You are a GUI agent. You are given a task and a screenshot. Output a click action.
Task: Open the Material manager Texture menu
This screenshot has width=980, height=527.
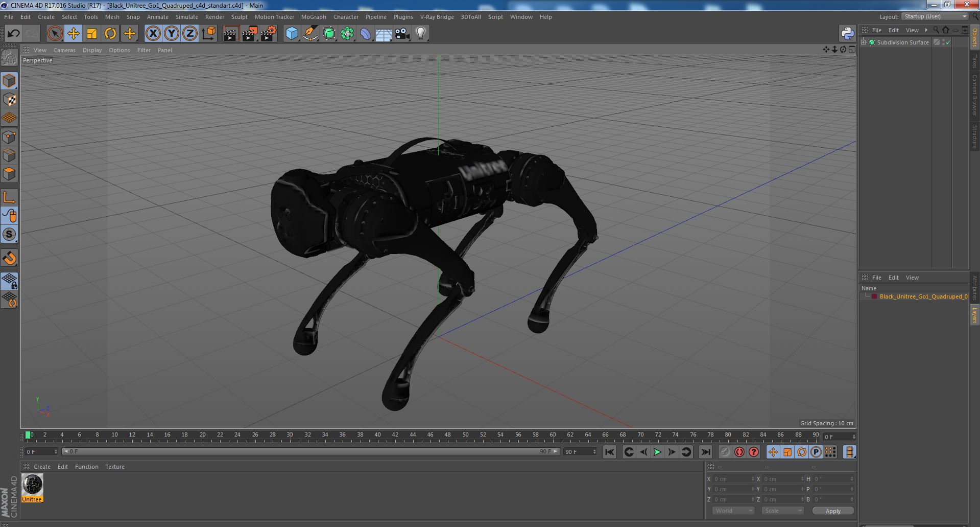pos(115,467)
